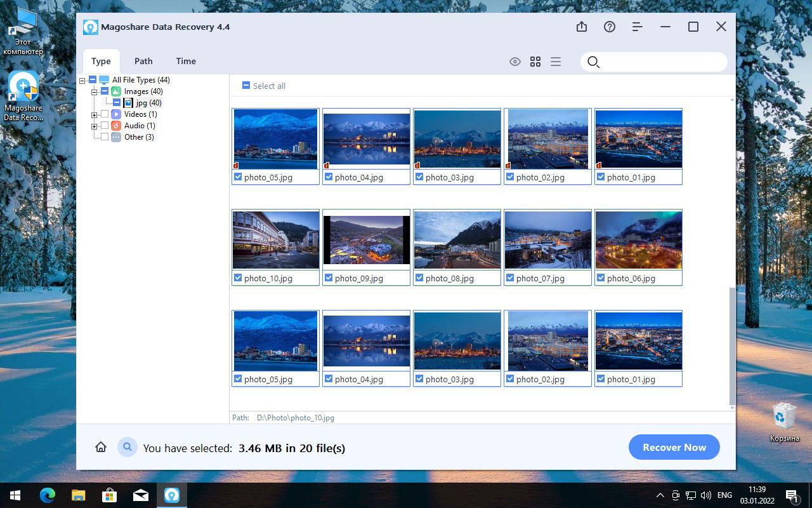Click the share/export icon in title bar
The image size is (812, 508).
pyautogui.click(x=582, y=27)
